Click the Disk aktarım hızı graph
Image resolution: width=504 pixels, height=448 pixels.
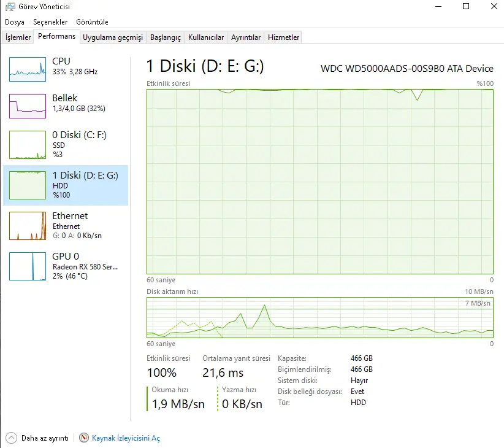click(x=320, y=317)
